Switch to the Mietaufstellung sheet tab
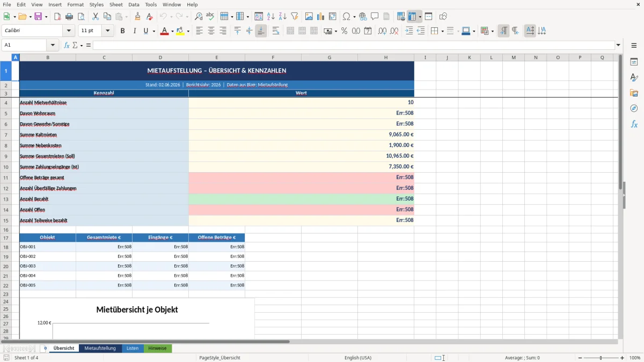The width and height of the screenshot is (644, 362). click(100, 348)
